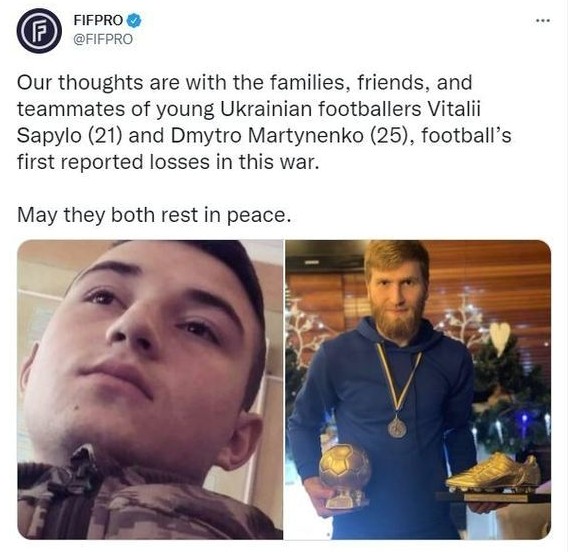Open the three-dot more options menu

pos(543,21)
